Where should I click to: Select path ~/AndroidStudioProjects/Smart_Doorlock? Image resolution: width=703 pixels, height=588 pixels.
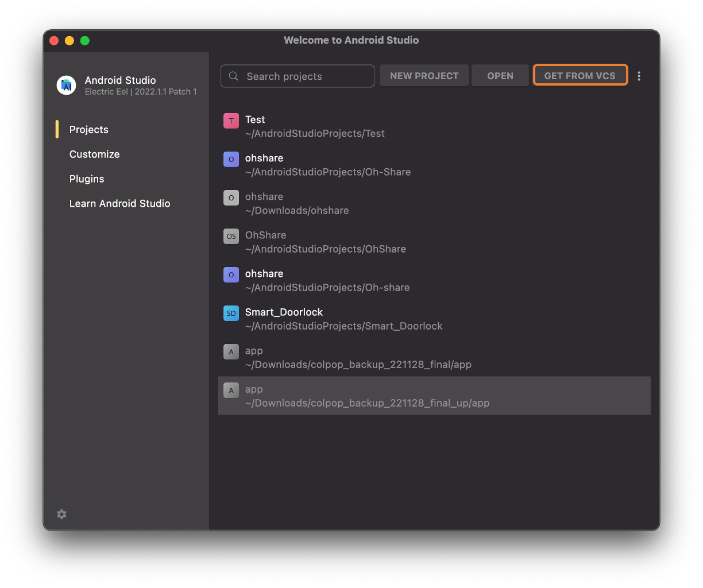[344, 326]
